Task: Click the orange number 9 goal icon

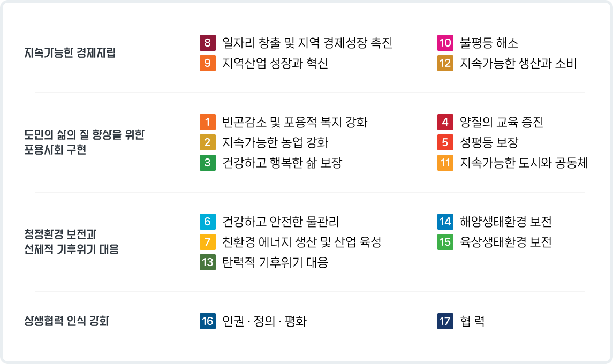Action: 208,63
